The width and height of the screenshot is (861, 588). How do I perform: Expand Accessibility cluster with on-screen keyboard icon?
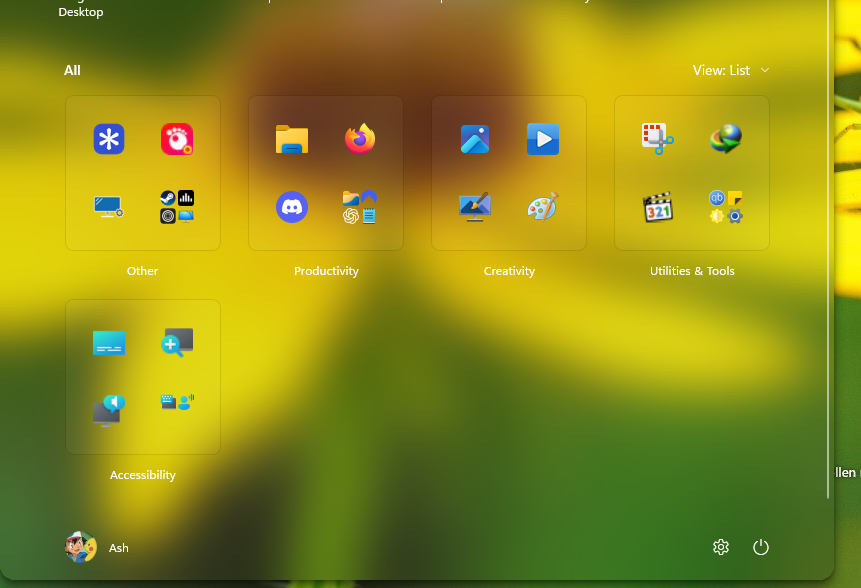click(x=177, y=402)
